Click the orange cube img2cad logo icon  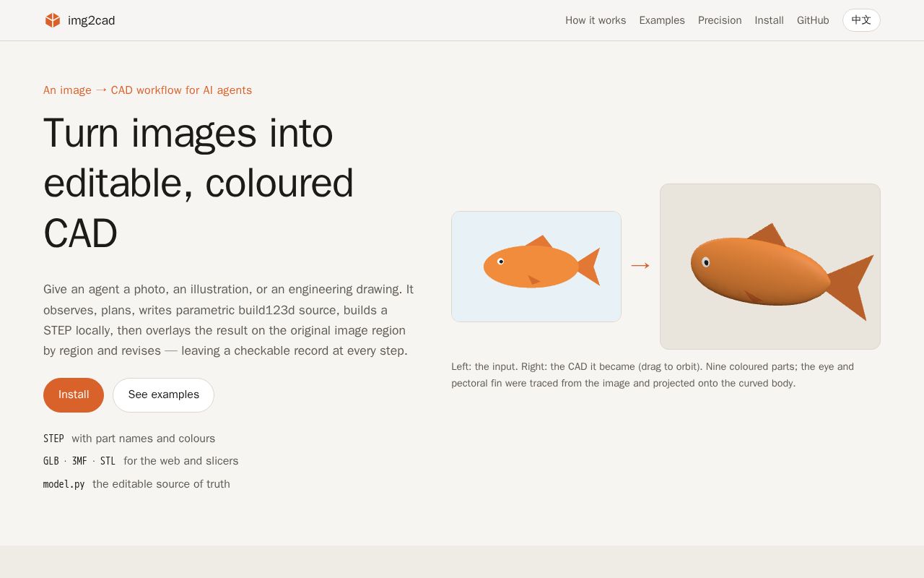point(53,20)
